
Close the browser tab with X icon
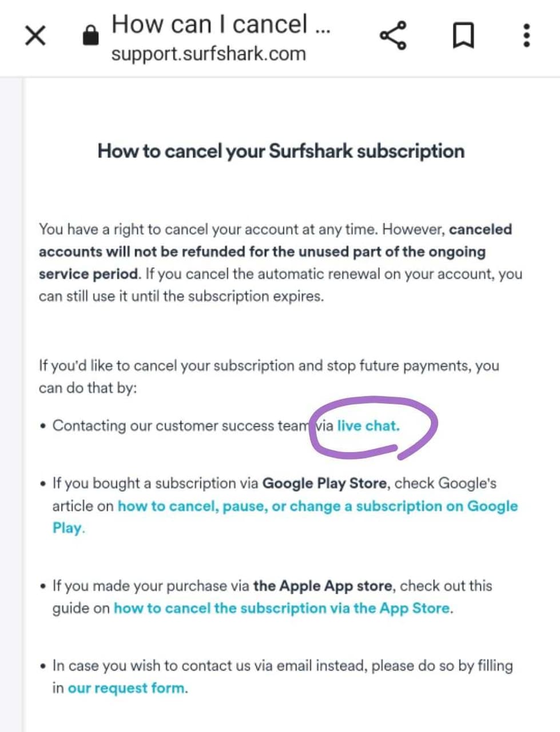pyautogui.click(x=35, y=36)
